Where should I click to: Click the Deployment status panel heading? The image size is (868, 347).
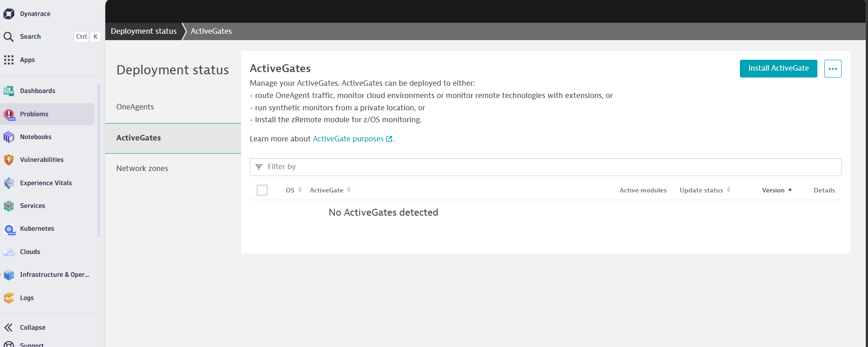173,70
